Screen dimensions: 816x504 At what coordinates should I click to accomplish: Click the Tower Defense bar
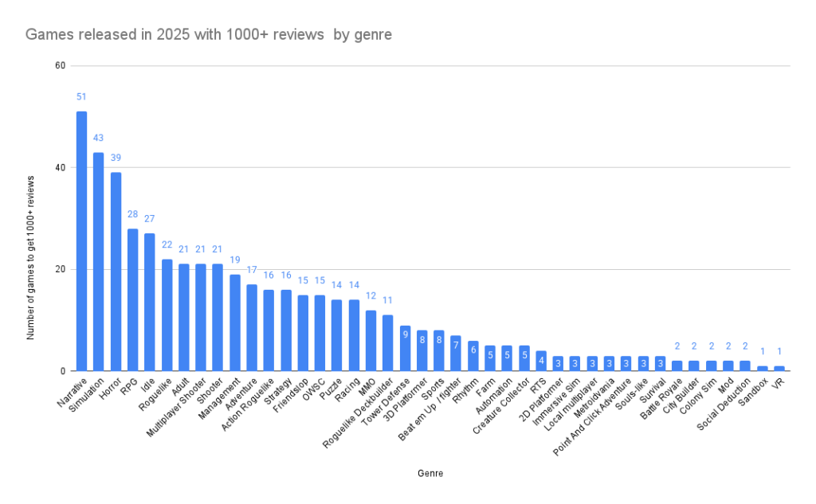tap(405, 348)
